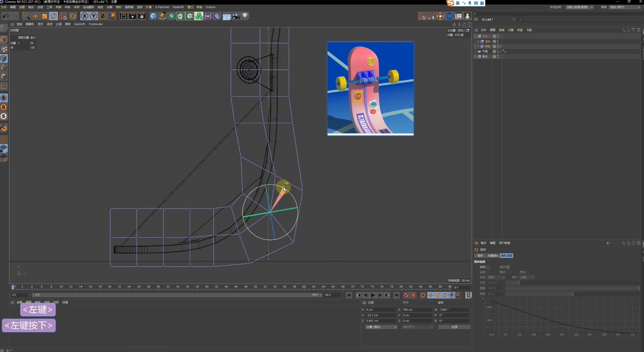Click the spline pen tool icon
644x352 pixels.
coord(162,16)
